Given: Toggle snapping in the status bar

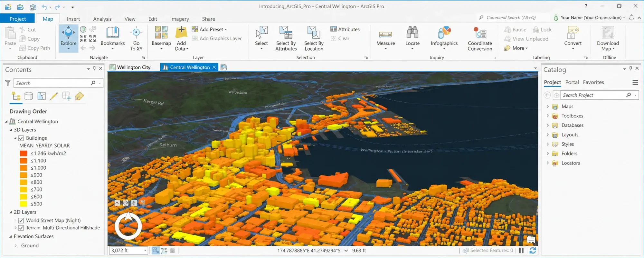Looking at the screenshot, I should [156, 251].
